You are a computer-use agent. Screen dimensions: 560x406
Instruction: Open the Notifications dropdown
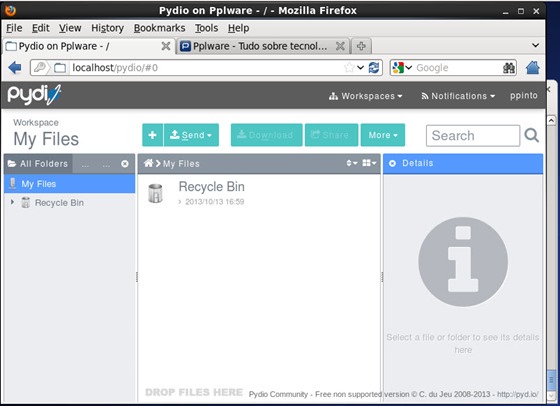pyautogui.click(x=458, y=96)
